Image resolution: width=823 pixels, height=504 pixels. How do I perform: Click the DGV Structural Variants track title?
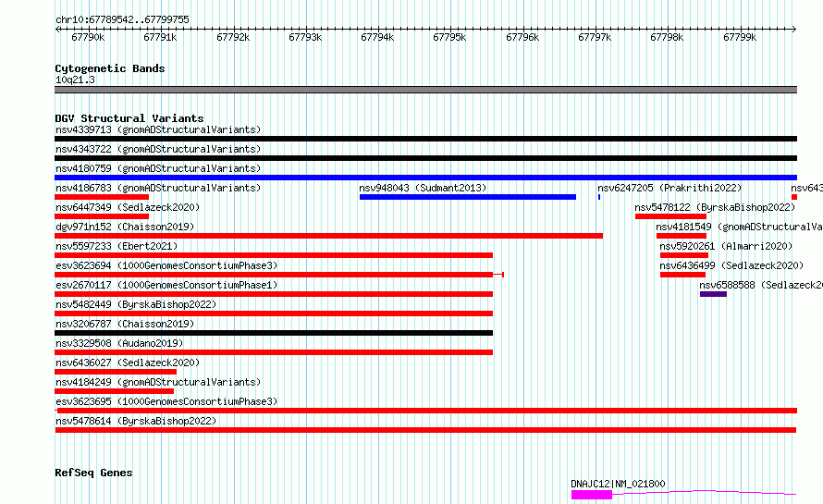point(129,118)
